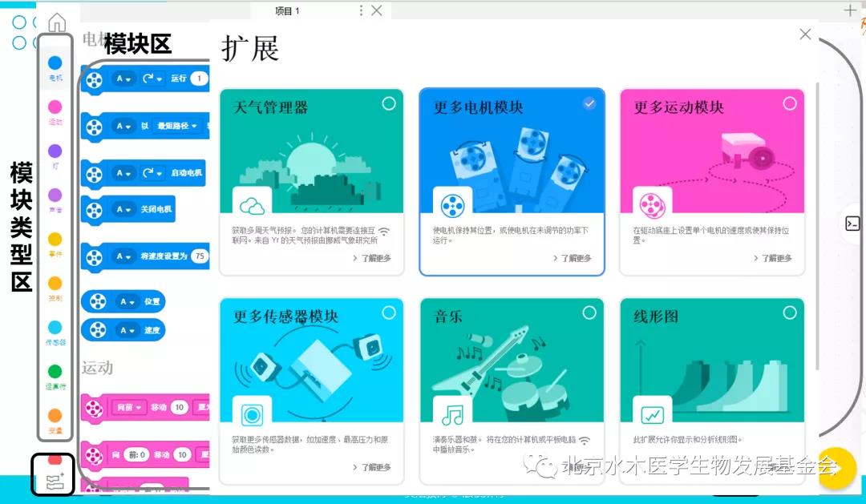
Task: Add a new tab with plus icon
Action: tap(850, 10)
